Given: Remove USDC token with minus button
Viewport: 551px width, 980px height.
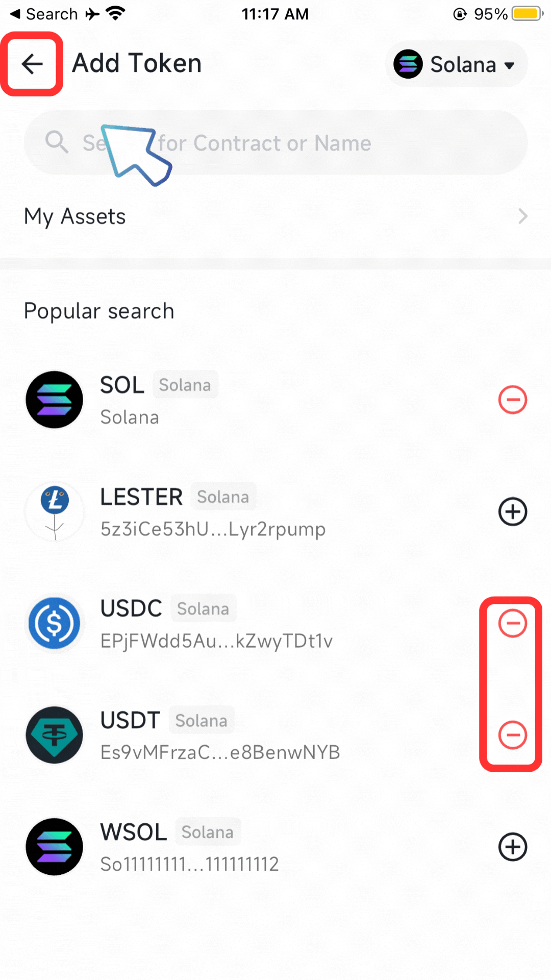Looking at the screenshot, I should click(x=512, y=623).
